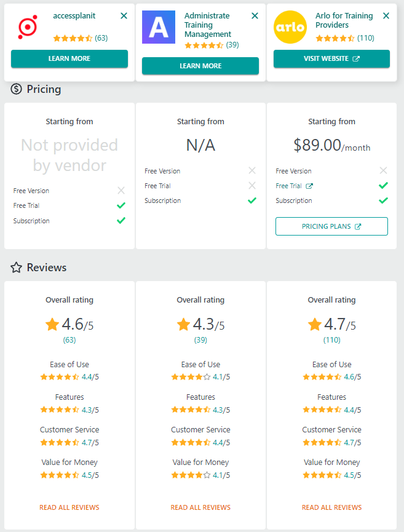
Task: Click the Administrate Training Management logo
Action: click(158, 27)
